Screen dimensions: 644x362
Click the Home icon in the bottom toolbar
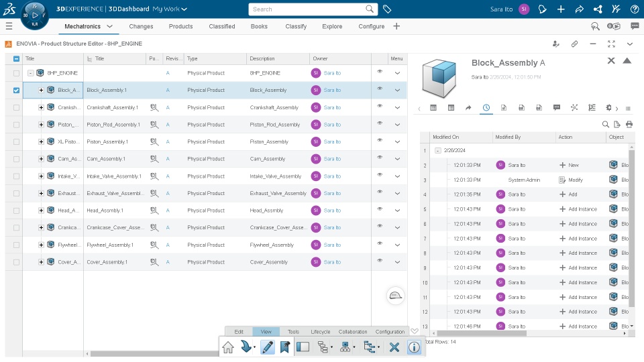coord(228,347)
